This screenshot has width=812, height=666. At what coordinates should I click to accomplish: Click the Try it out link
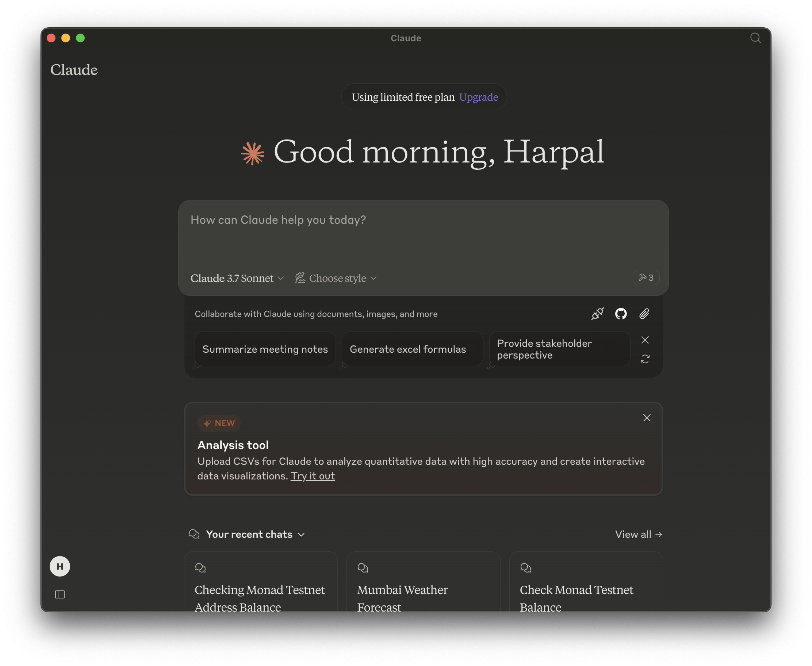(312, 476)
